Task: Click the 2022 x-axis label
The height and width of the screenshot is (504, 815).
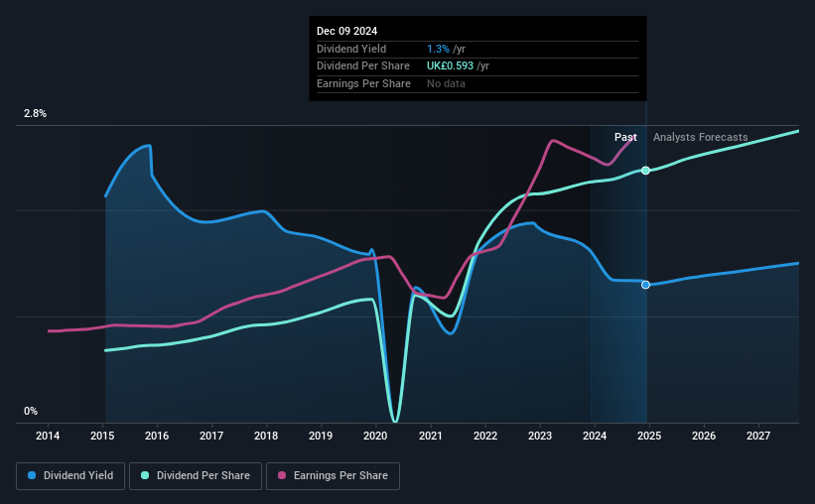Action: (485, 436)
